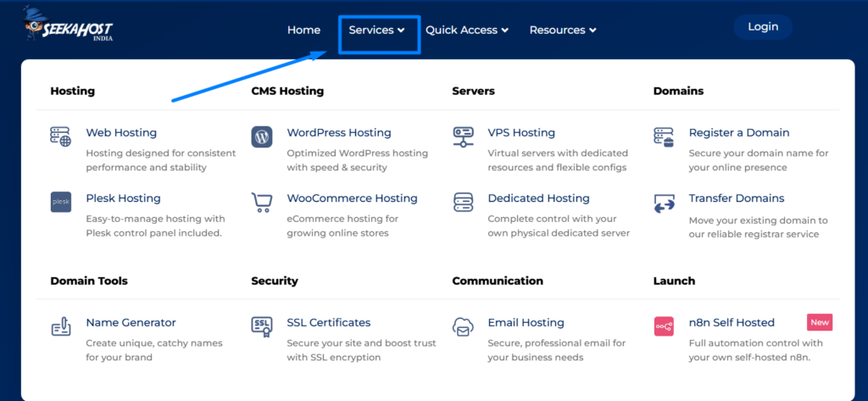
Task: Expand the Resources dropdown chevron
Action: (593, 31)
